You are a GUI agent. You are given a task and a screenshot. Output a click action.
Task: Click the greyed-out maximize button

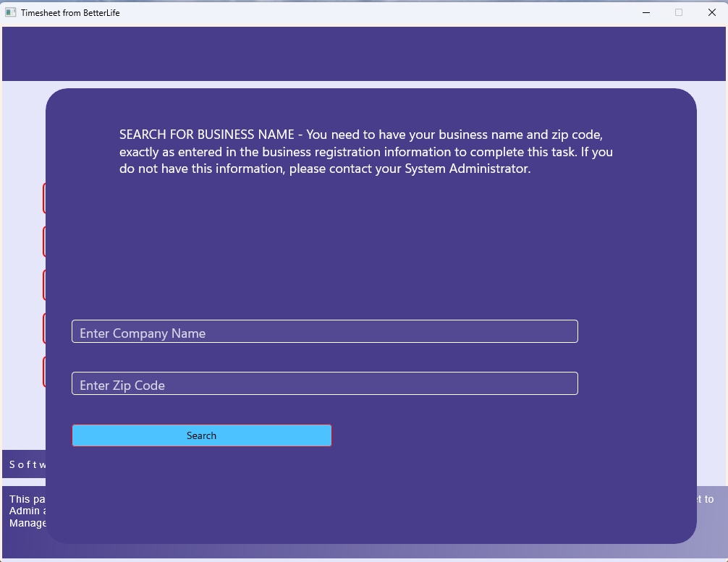tap(679, 12)
